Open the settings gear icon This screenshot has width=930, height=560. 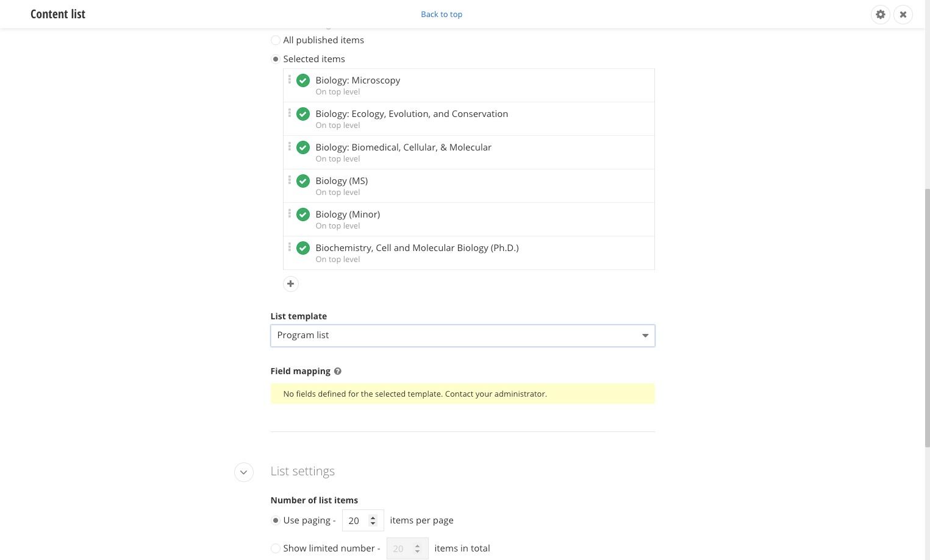[x=880, y=14]
